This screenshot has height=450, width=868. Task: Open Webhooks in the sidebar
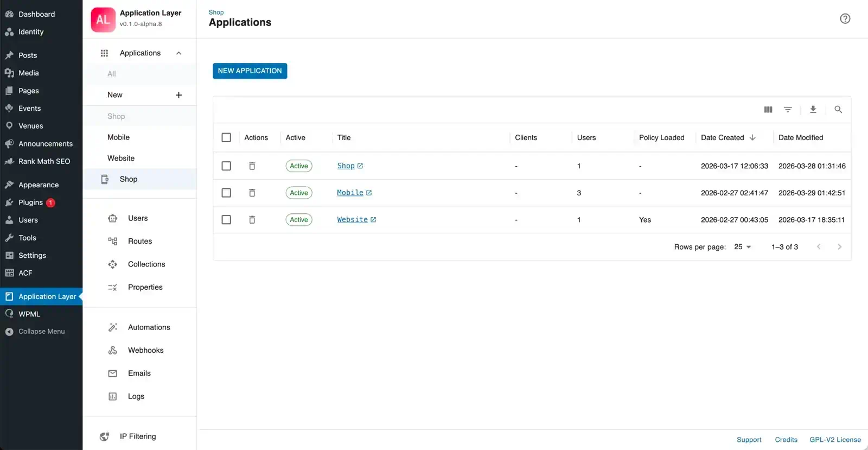pos(145,351)
